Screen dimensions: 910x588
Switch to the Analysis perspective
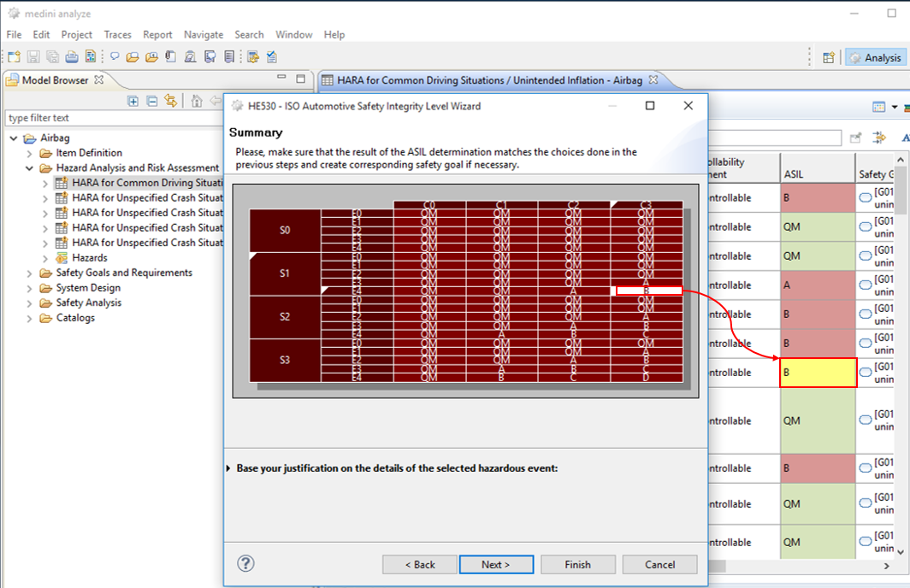(x=875, y=57)
